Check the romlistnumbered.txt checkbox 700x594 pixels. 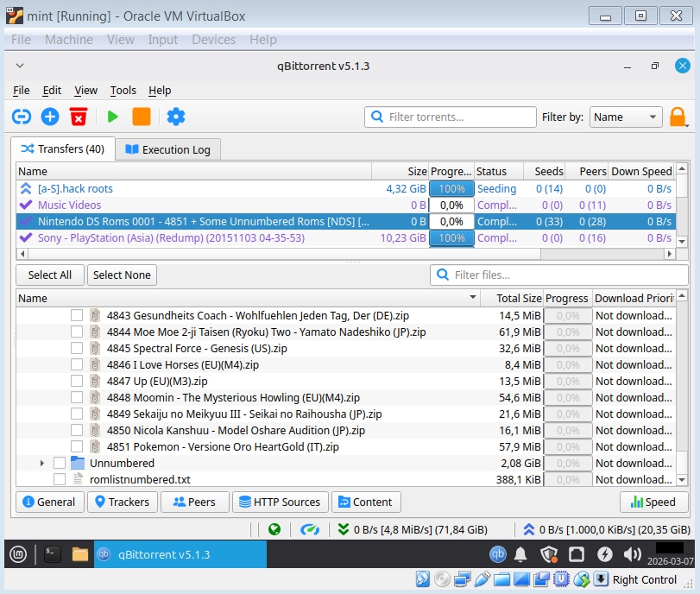click(x=60, y=479)
